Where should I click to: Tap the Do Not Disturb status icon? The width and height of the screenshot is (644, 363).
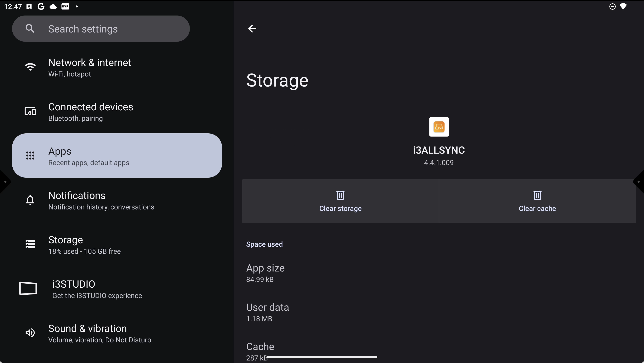point(612,7)
